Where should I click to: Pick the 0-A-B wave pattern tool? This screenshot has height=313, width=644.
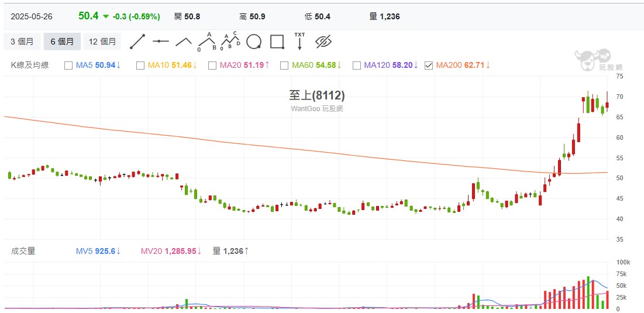(207, 42)
